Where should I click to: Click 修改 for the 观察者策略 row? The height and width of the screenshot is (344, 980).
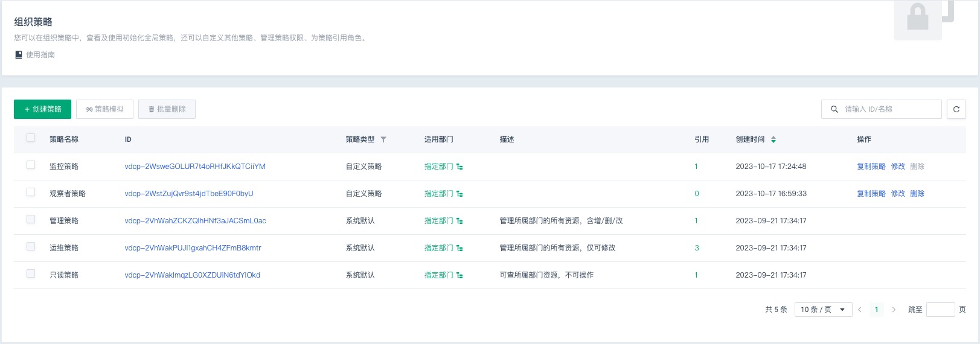click(x=897, y=194)
